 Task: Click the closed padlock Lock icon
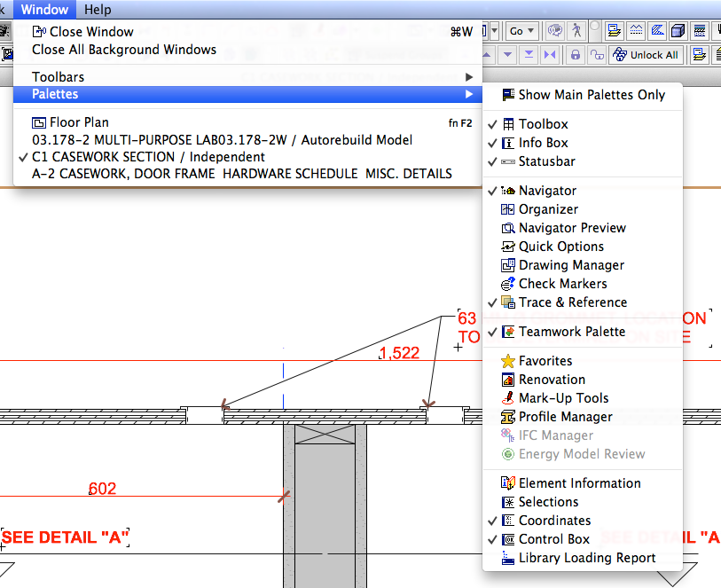(x=576, y=54)
